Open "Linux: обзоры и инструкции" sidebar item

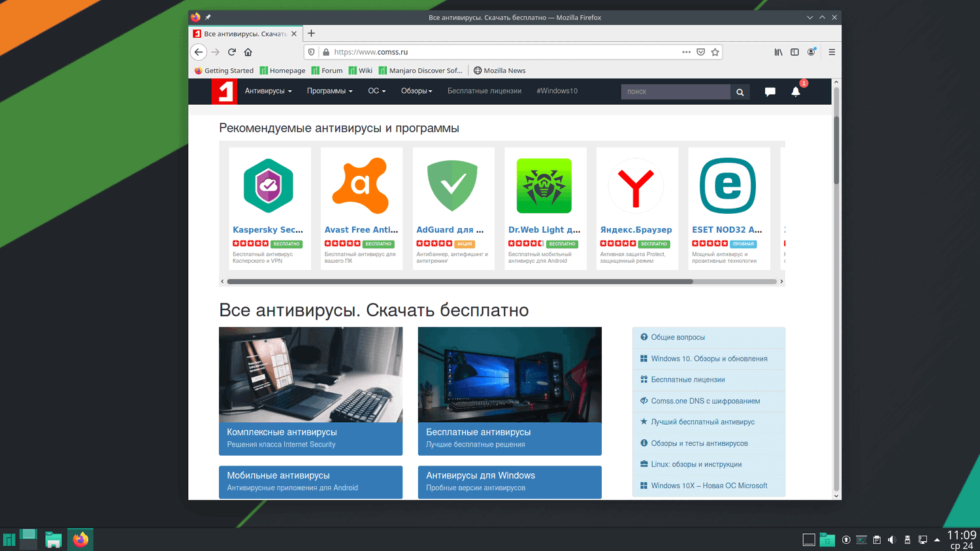[x=709, y=465]
